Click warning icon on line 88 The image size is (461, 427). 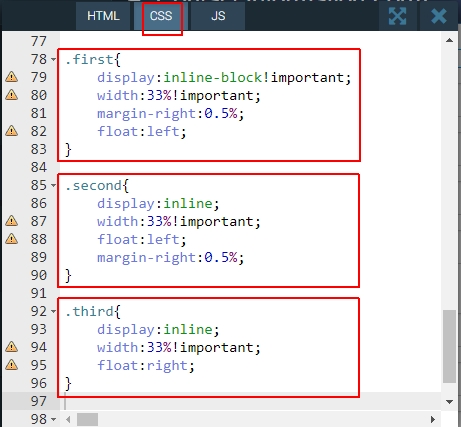(12, 239)
